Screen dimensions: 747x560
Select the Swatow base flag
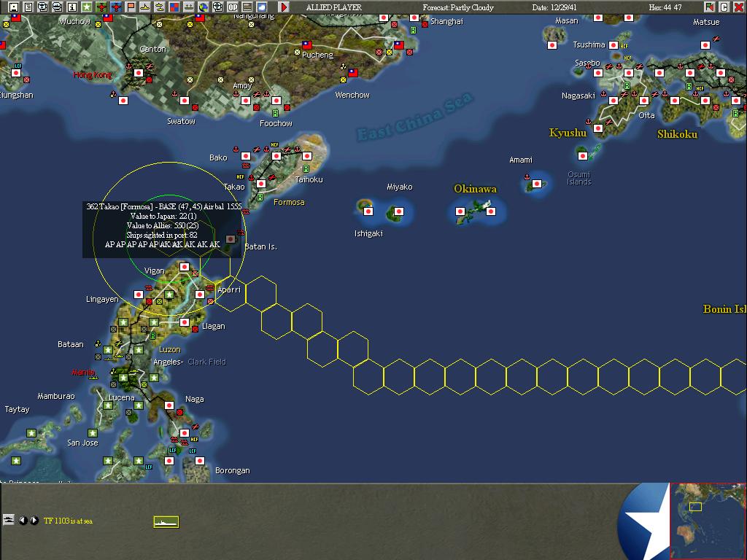[185, 101]
